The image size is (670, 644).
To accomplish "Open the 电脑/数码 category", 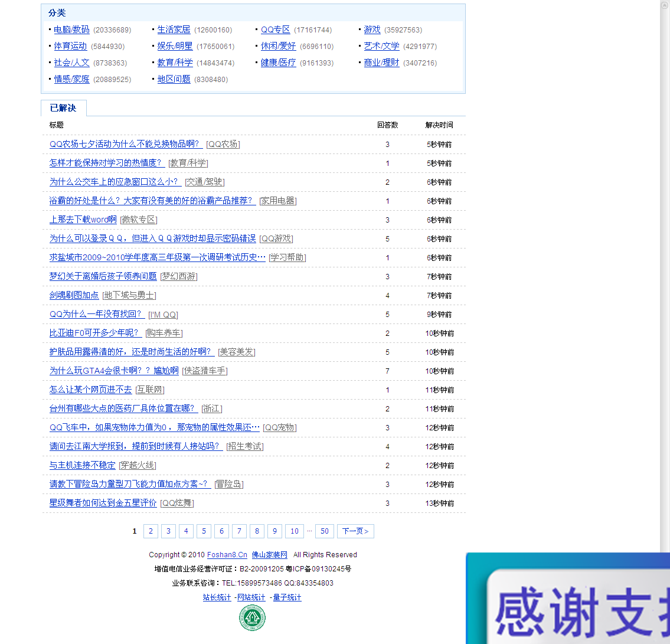I will (x=72, y=30).
